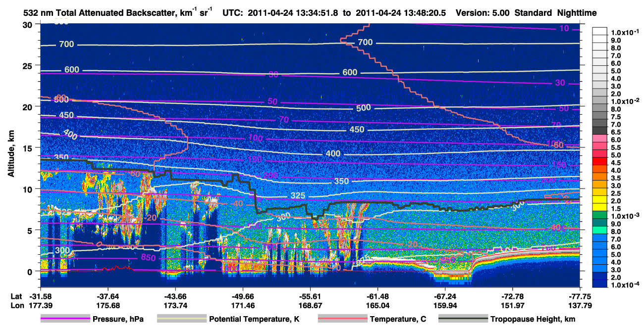Click latitude value "-55.61"
The height and width of the screenshot is (330, 644).
(310, 296)
